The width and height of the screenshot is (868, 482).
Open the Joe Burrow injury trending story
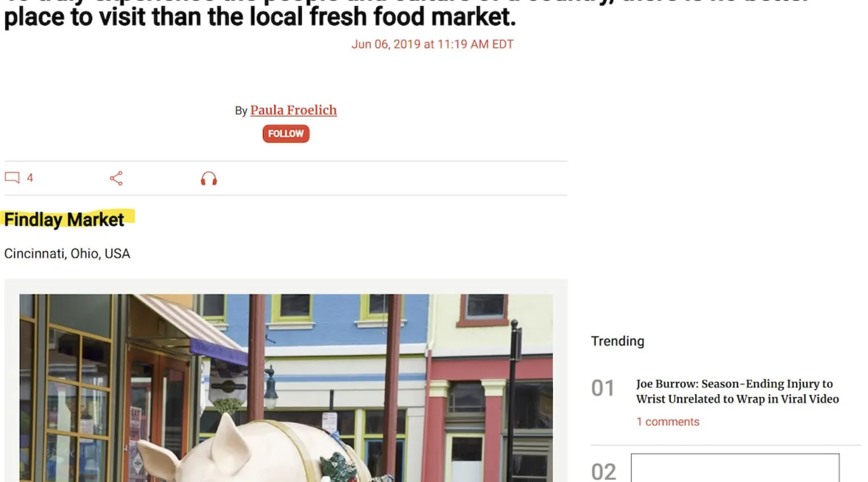pos(737,391)
